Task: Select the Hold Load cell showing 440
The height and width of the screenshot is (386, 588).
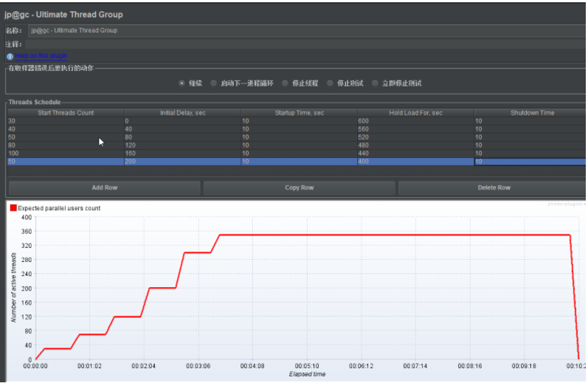Action: point(415,154)
